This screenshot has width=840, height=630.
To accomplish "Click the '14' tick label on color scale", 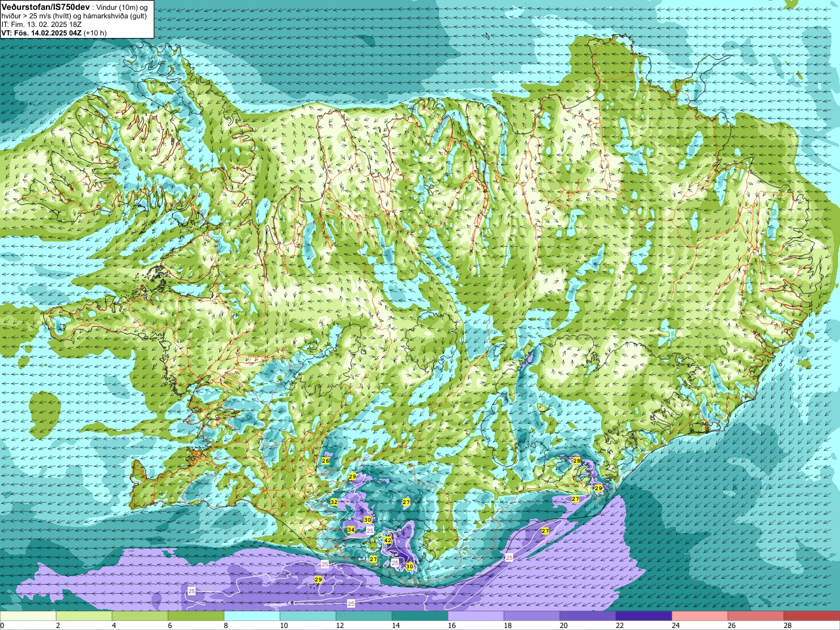I will pos(395,626).
